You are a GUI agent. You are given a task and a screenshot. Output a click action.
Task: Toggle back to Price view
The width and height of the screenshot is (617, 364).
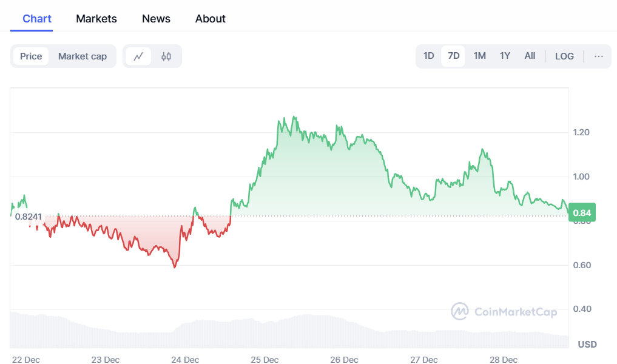[x=30, y=56]
